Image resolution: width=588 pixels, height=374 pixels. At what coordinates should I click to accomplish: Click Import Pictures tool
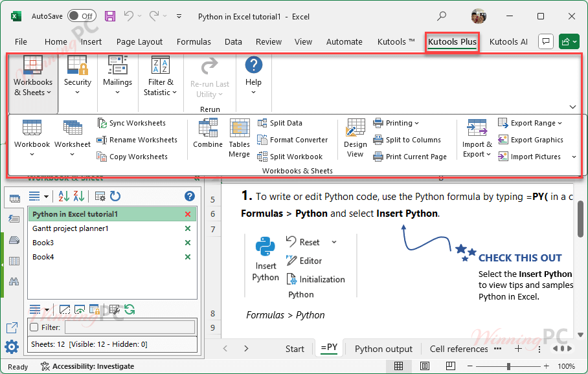point(529,157)
